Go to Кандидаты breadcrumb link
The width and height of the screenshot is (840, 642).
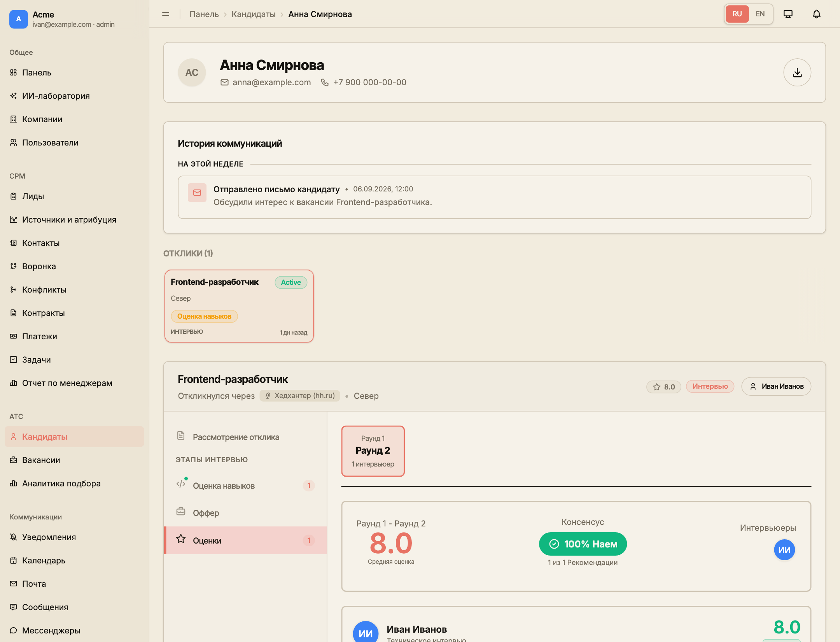[253, 14]
